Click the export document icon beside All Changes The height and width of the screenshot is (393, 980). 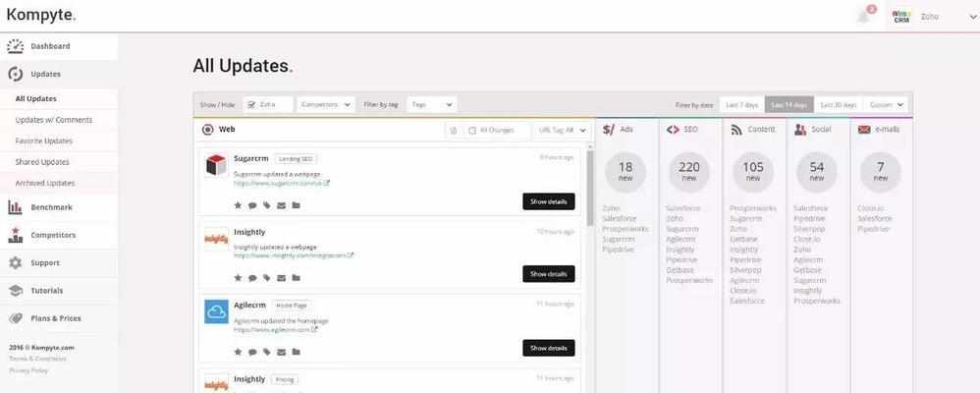click(x=454, y=130)
